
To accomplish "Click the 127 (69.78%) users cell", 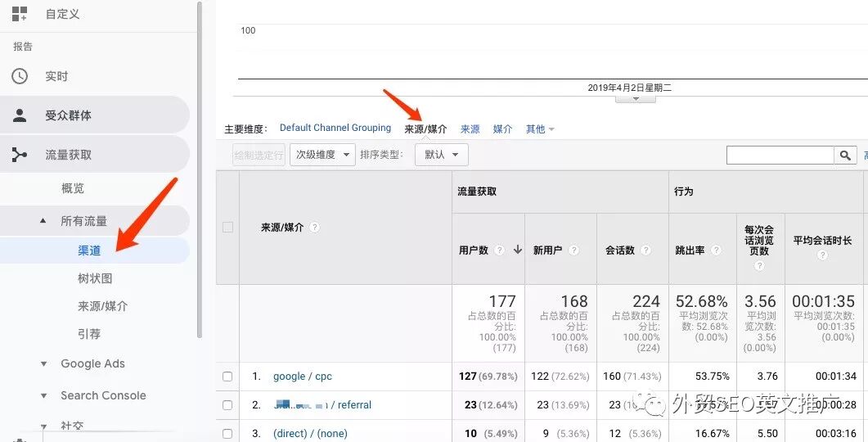I will click(488, 377).
